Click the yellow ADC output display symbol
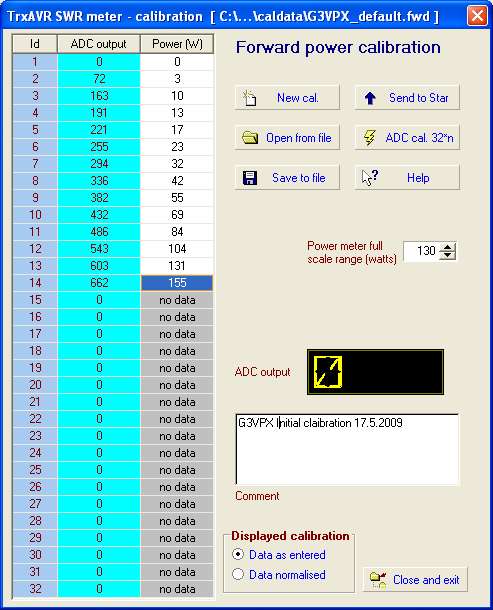This screenshot has width=493, height=610. [328, 372]
